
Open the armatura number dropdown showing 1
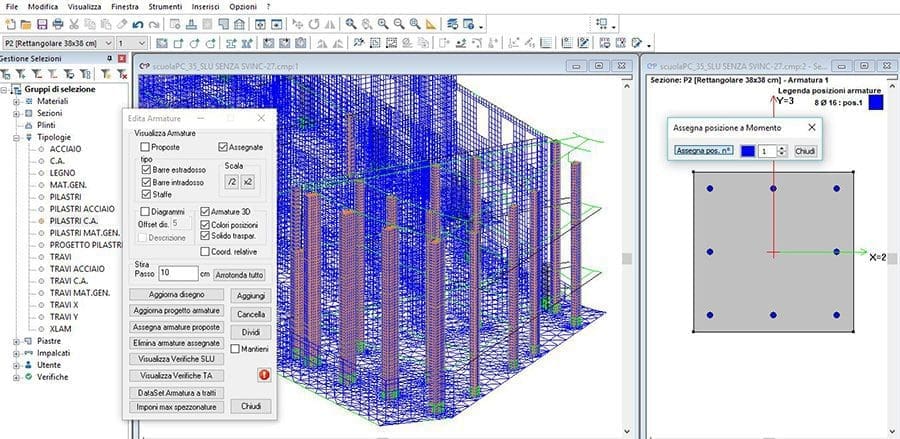142,43
